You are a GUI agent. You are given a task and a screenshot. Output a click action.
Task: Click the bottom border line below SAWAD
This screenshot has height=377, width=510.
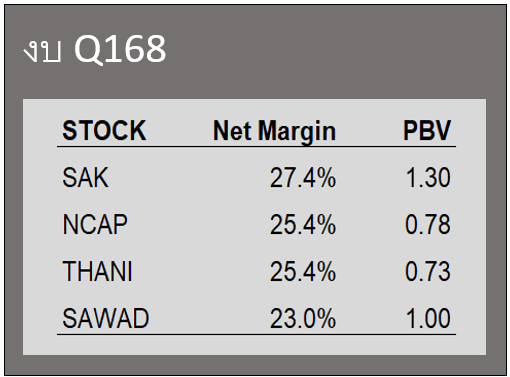pos(256,334)
